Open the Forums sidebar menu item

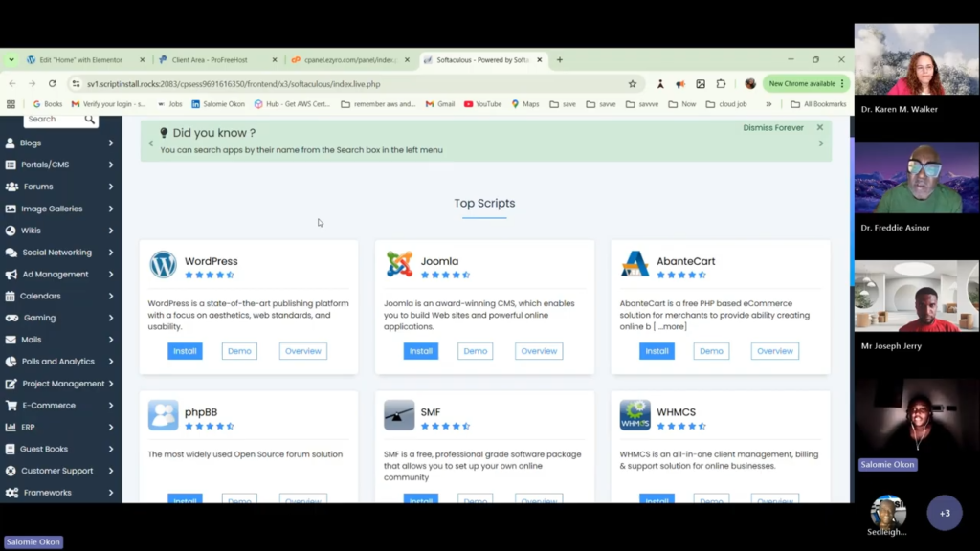38,187
